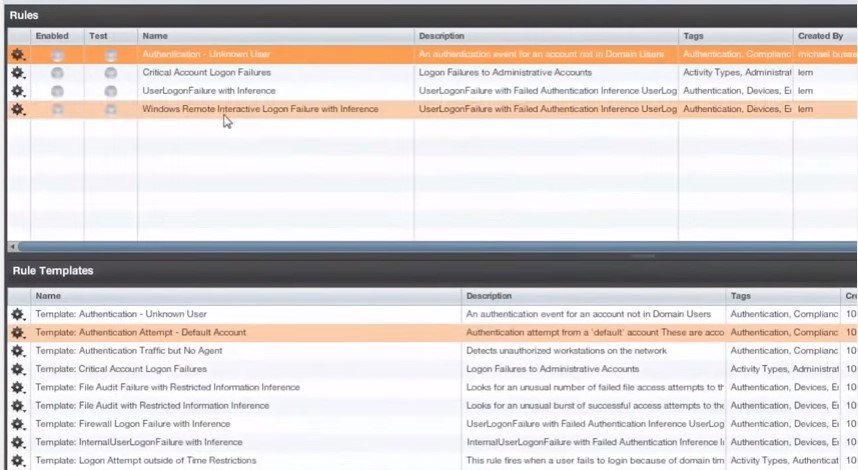The height and width of the screenshot is (470, 858).
Task: Toggle Enabled status for Authentication - Unknown User rule
Action: coord(57,55)
